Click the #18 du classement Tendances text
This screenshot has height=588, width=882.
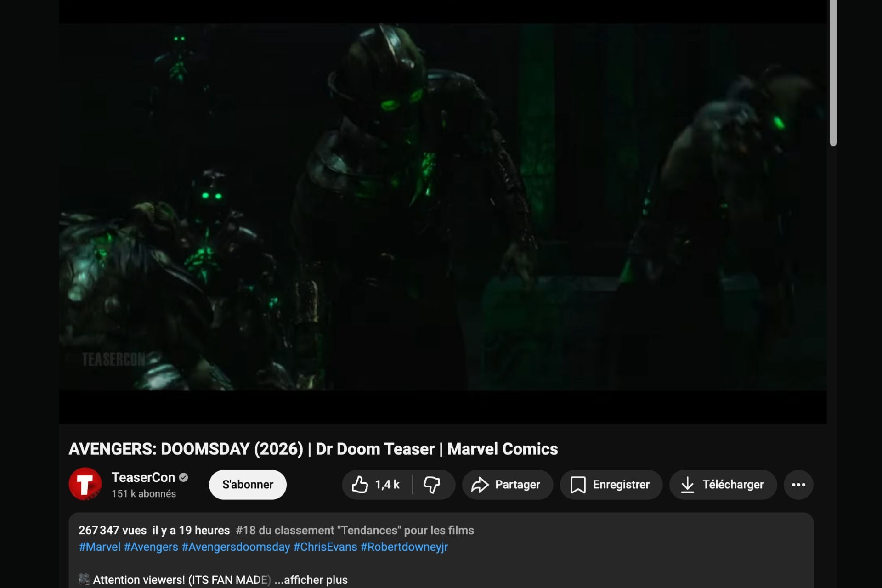(x=355, y=531)
